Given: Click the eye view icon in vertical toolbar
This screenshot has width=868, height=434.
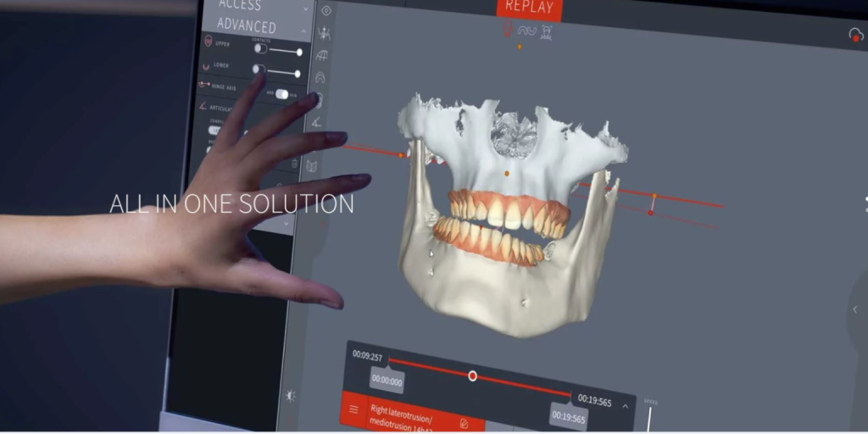Looking at the screenshot, I should point(326,10).
